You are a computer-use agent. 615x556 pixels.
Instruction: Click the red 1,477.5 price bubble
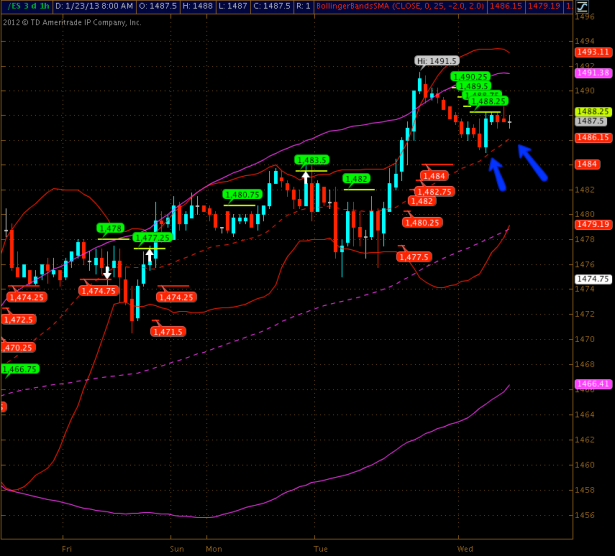tap(414, 257)
